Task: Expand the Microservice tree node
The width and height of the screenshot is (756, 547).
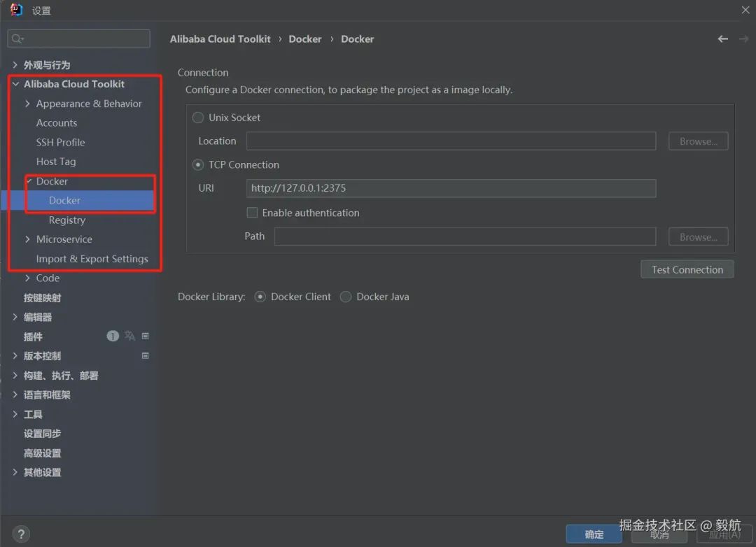Action: pos(27,239)
